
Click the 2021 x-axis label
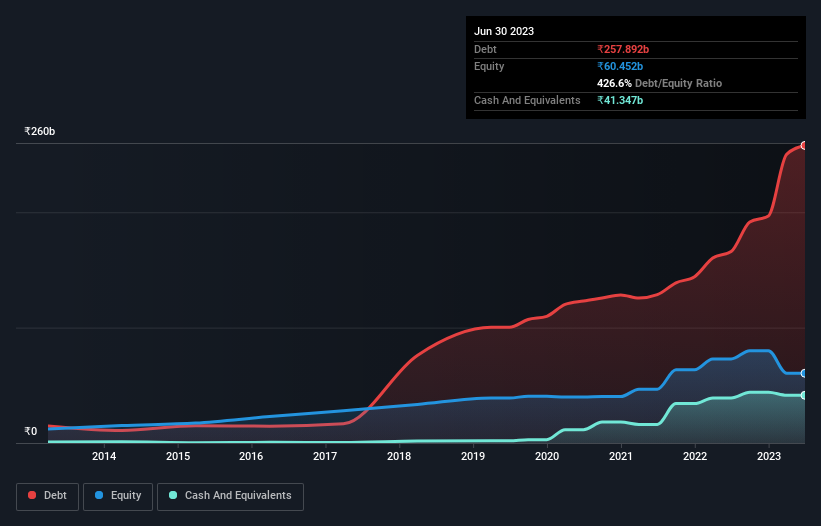[x=620, y=456]
